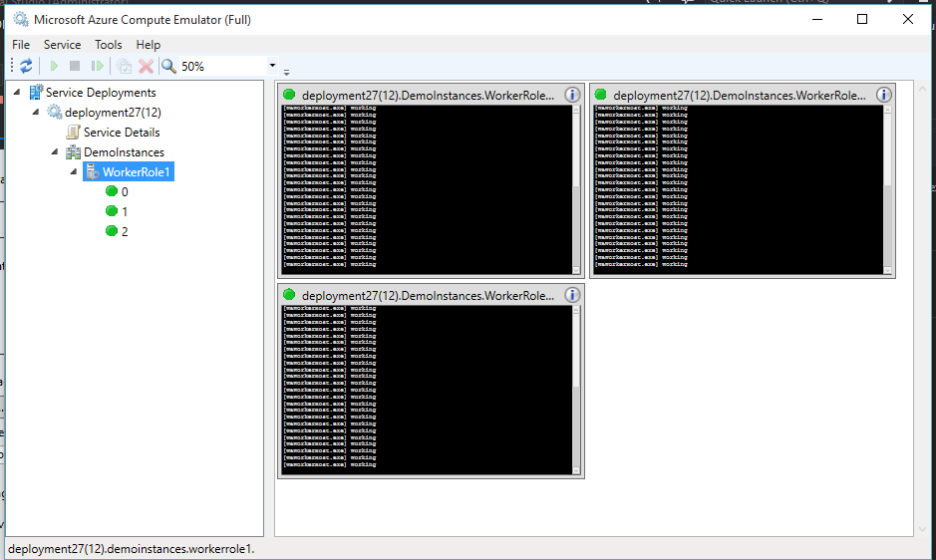Select instance 1 under WorkerRole1
936x560 pixels.
pos(125,211)
